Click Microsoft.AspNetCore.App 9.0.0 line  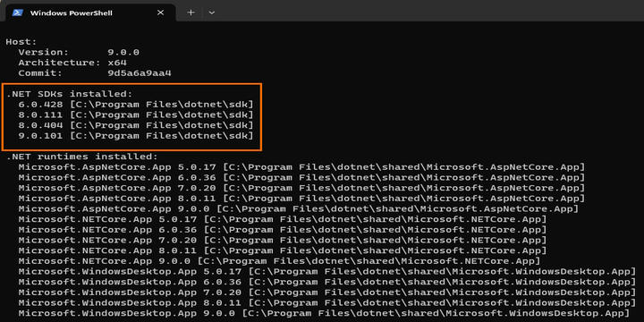pos(298,209)
